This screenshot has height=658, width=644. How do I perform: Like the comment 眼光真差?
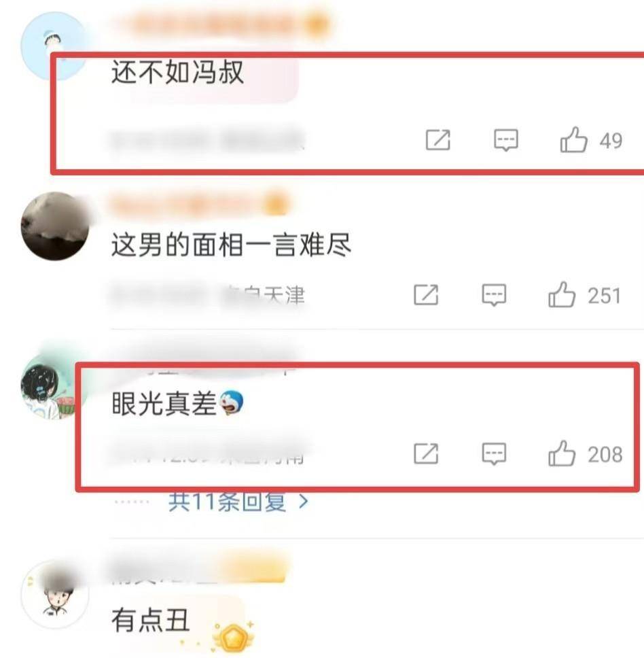click(x=562, y=453)
